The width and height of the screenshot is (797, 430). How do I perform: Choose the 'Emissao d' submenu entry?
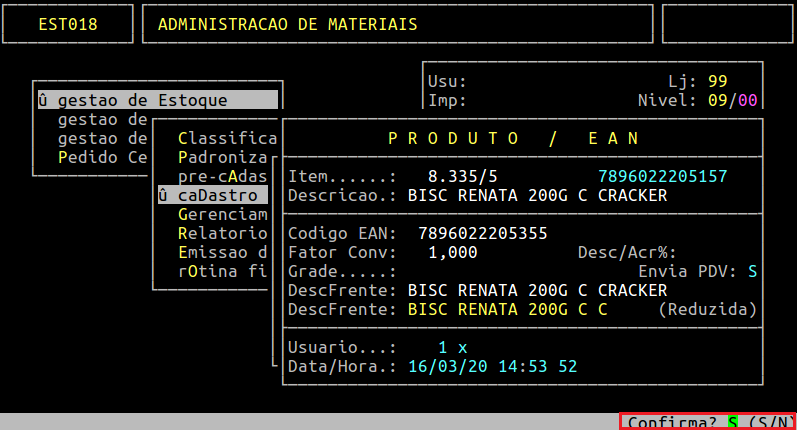point(222,252)
